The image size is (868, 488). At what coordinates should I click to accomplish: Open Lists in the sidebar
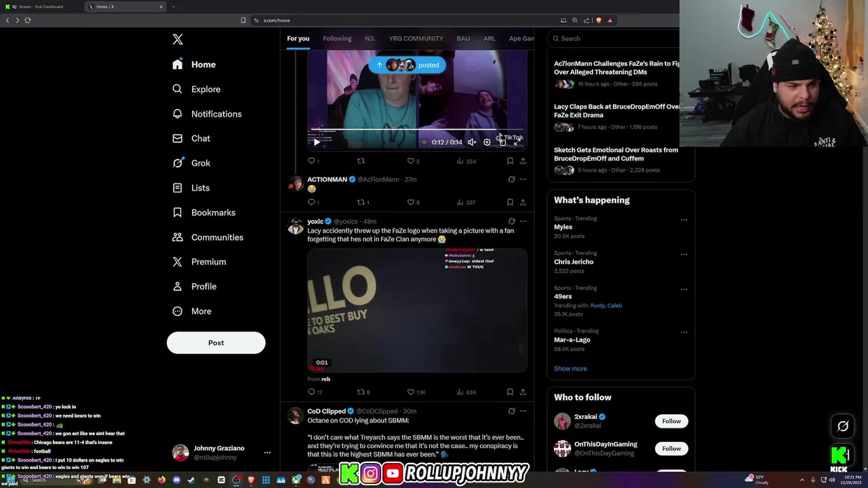pyautogui.click(x=191, y=188)
